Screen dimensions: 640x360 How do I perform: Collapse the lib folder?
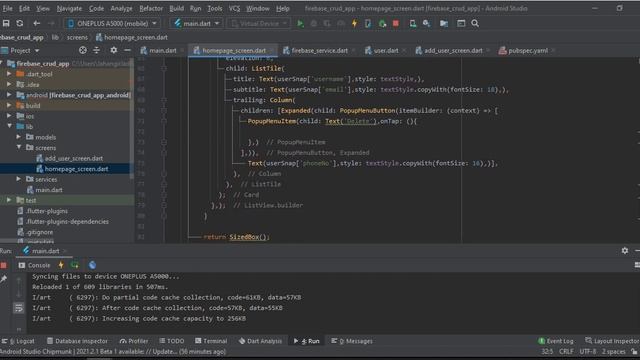(9, 127)
